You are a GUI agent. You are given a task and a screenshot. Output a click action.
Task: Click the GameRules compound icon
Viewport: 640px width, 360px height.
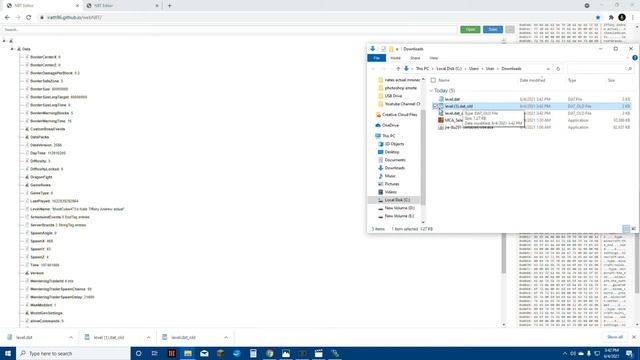27,185
